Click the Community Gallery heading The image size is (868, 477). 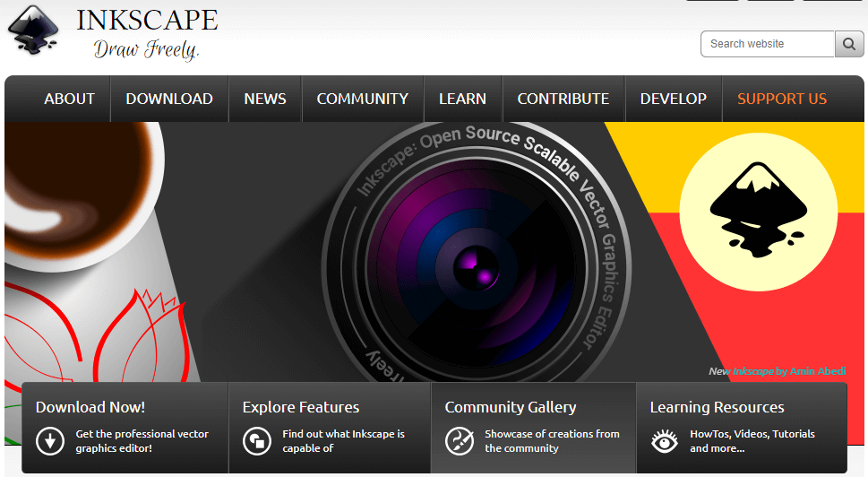point(511,407)
